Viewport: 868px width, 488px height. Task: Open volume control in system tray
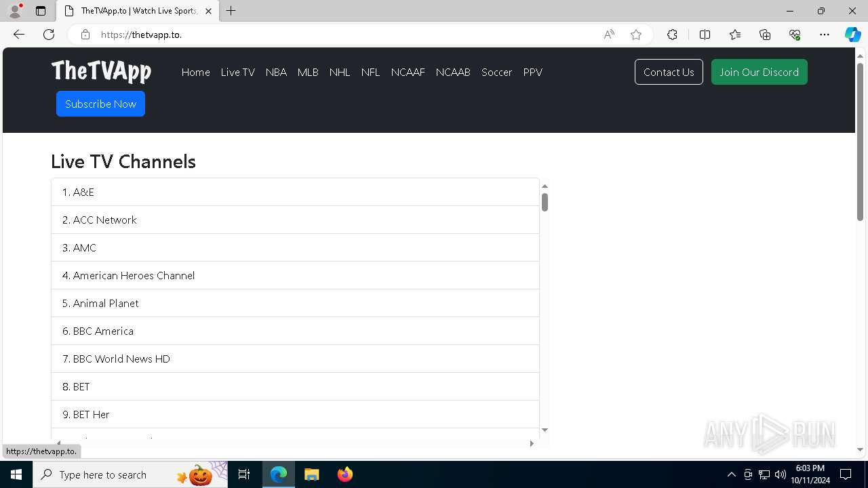[781, 474]
